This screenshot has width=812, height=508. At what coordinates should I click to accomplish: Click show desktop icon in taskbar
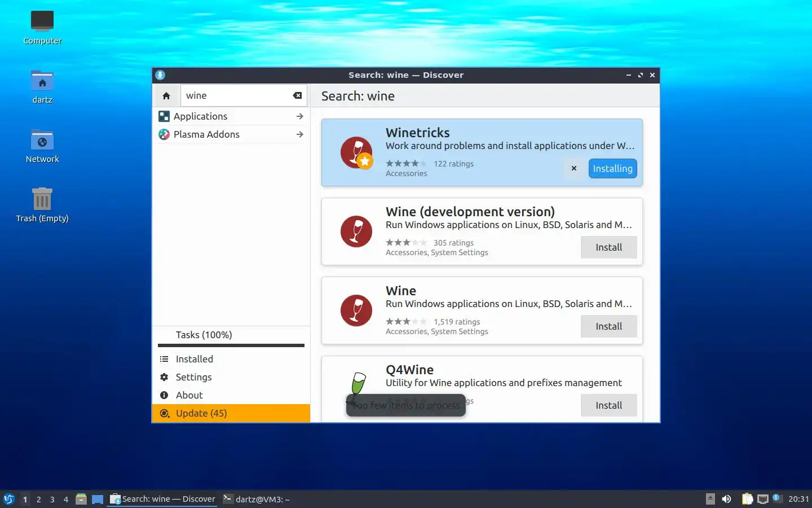(98, 499)
